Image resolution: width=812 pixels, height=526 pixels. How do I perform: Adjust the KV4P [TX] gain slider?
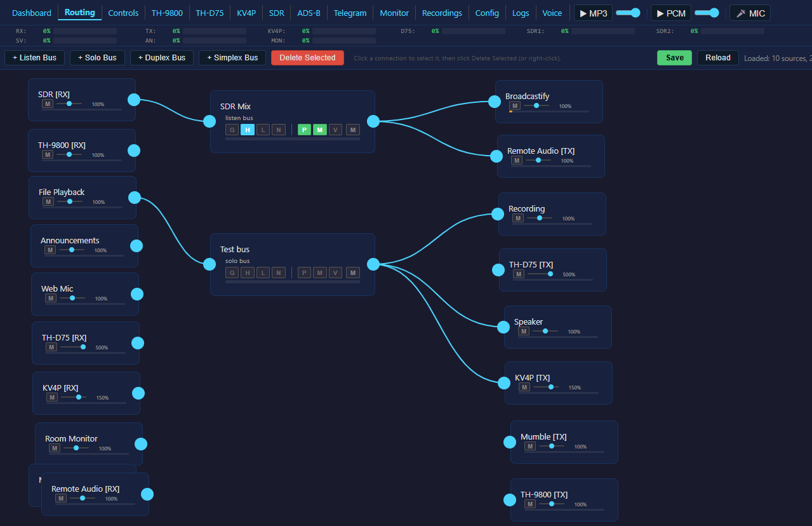click(x=546, y=387)
